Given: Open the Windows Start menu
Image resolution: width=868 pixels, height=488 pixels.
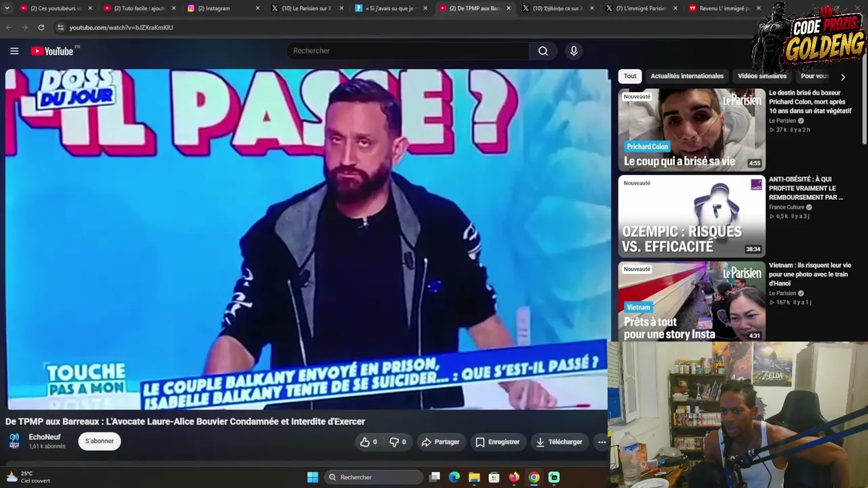Looking at the screenshot, I should [x=313, y=477].
